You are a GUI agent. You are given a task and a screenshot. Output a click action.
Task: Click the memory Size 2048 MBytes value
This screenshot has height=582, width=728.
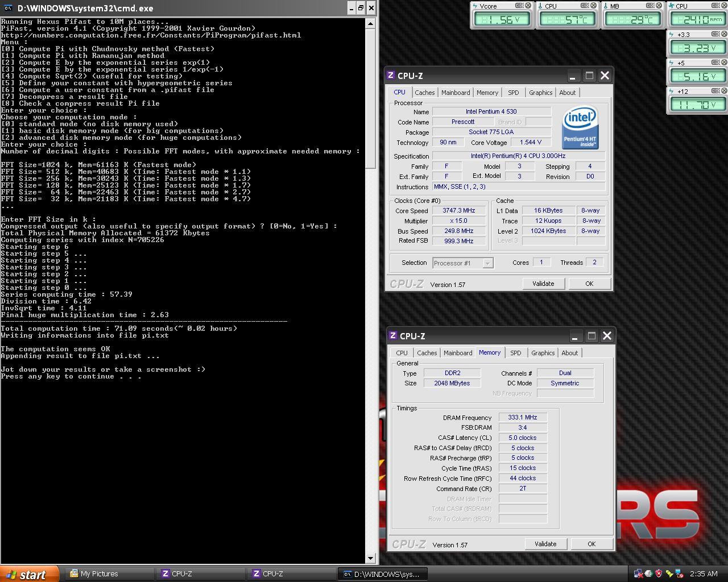(x=452, y=383)
